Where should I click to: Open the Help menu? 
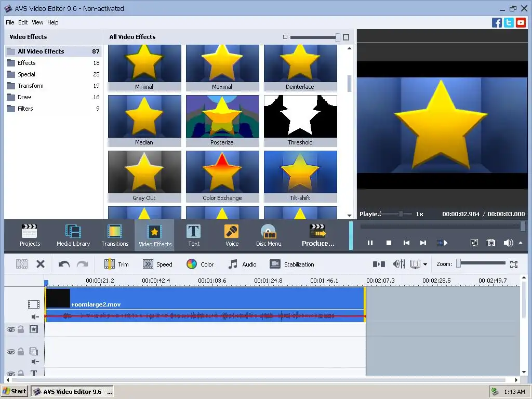pos(52,22)
